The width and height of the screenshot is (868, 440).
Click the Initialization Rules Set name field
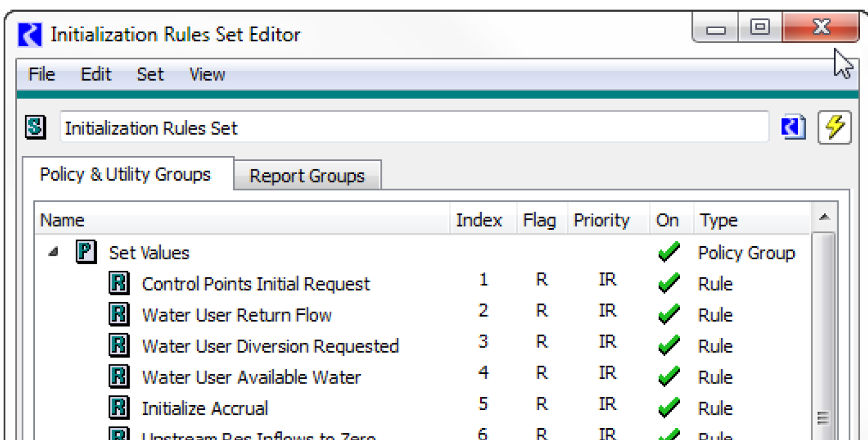pyautogui.click(x=414, y=128)
